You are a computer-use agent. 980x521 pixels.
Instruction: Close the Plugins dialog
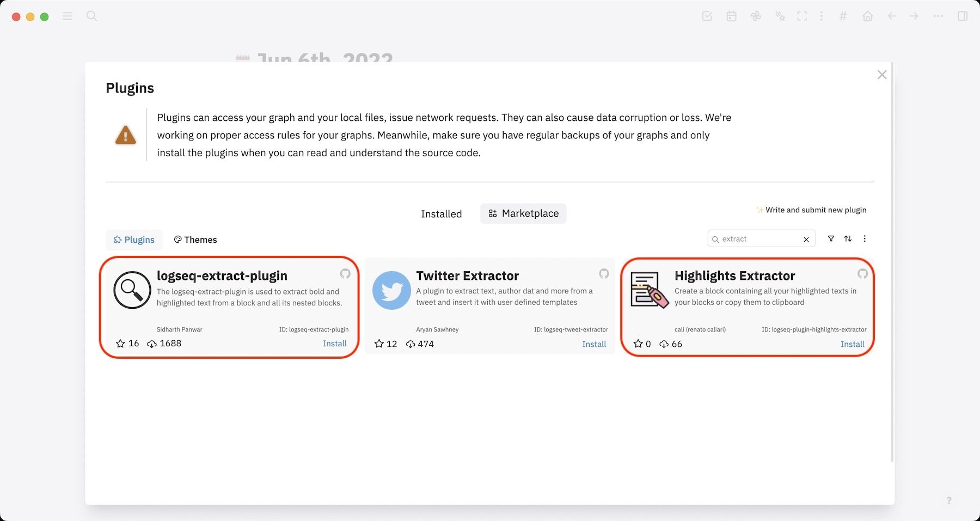coord(882,75)
